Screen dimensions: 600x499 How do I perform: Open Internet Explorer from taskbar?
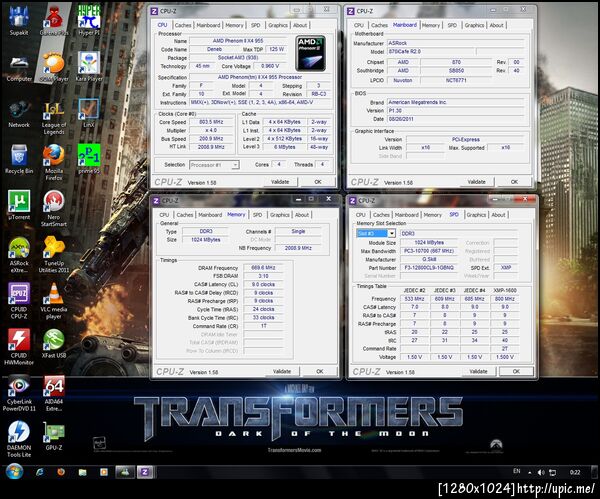coord(40,472)
